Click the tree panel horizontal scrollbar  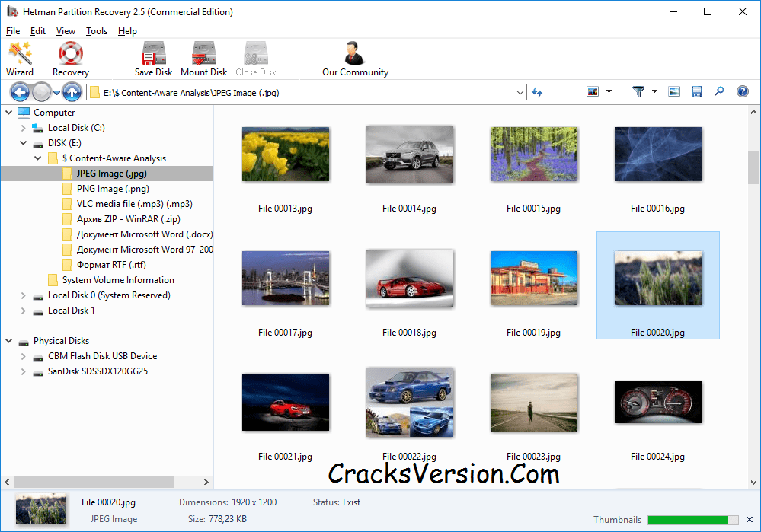click(x=94, y=482)
